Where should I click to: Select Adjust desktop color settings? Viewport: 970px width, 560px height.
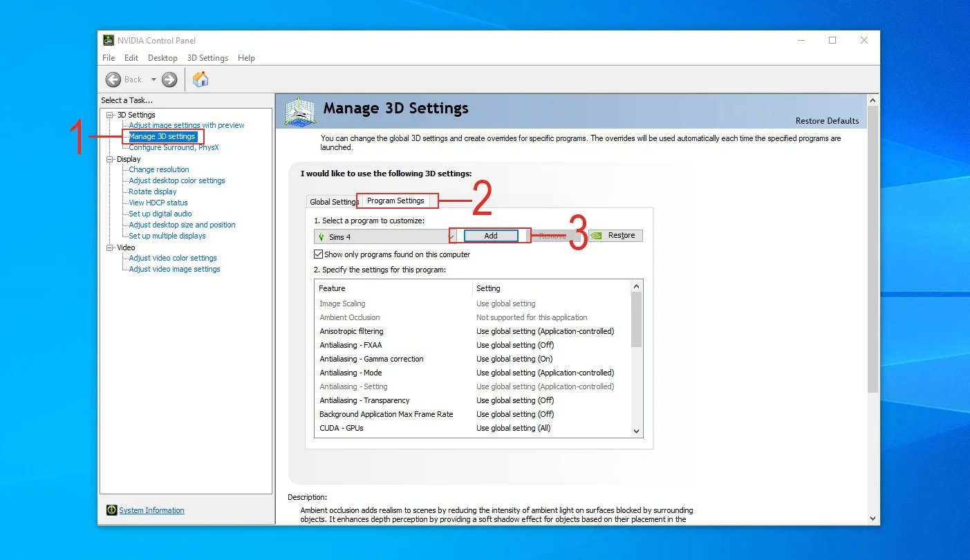tap(177, 180)
